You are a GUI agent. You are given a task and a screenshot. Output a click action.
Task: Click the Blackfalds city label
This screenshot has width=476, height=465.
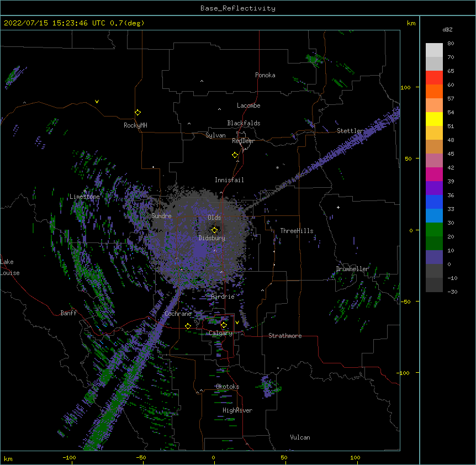pyautogui.click(x=244, y=123)
